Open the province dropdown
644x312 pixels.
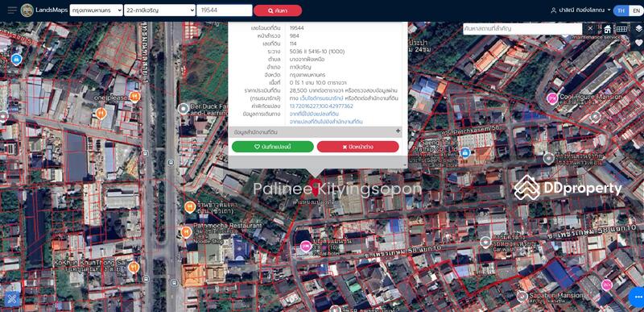pyautogui.click(x=96, y=10)
